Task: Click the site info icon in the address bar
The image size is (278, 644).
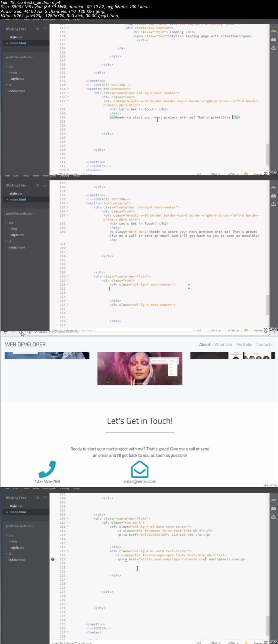Action: tap(29, 332)
